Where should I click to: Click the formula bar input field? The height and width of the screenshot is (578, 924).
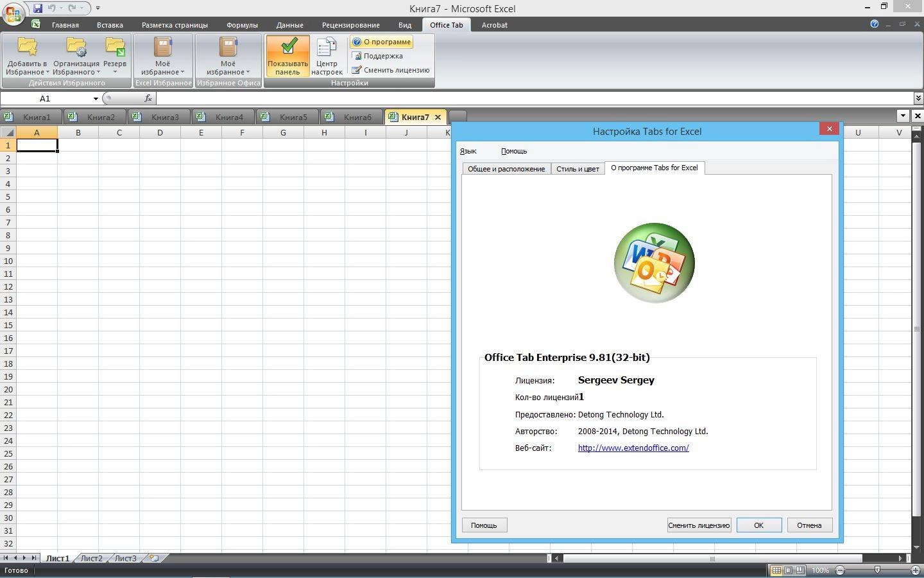pos(535,98)
